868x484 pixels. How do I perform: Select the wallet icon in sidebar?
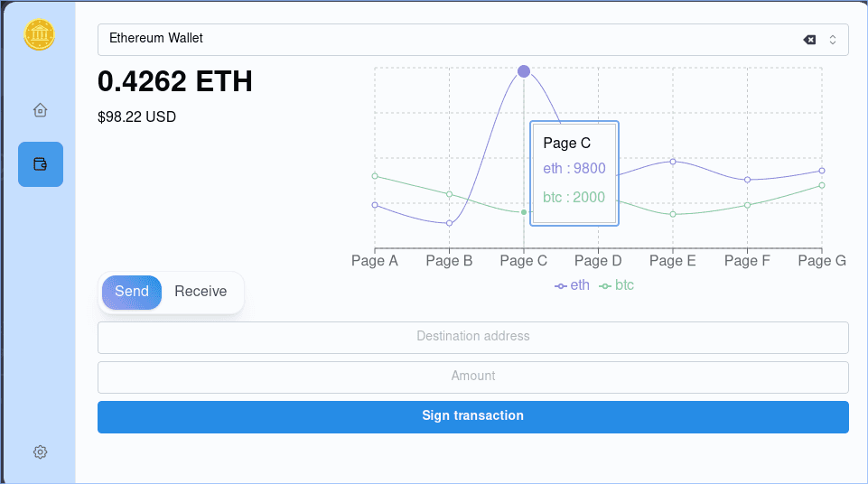[x=40, y=164]
